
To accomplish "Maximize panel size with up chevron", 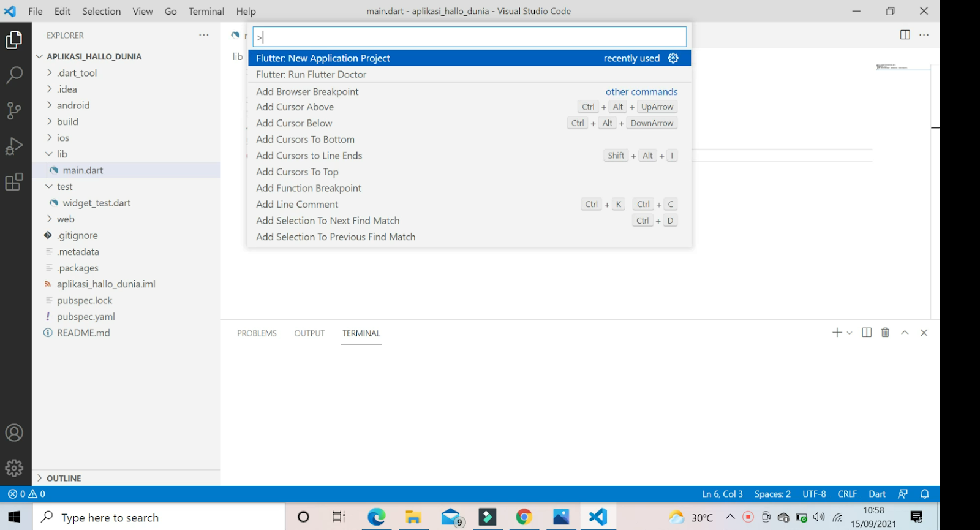I will tap(905, 333).
